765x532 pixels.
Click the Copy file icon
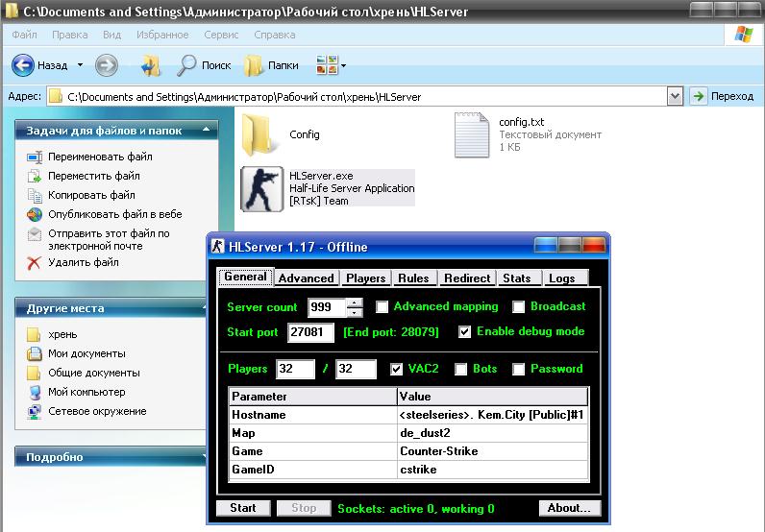(x=35, y=195)
